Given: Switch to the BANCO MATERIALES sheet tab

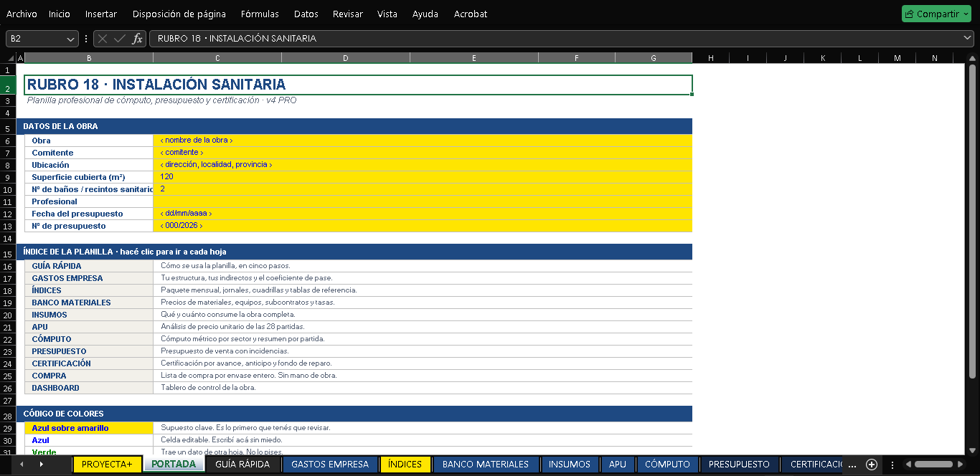Looking at the screenshot, I should [486, 465].
